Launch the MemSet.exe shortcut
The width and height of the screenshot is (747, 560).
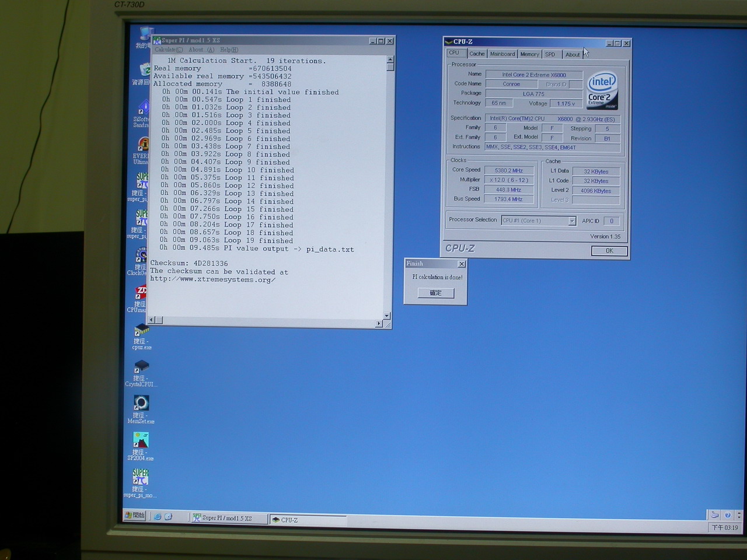(141, 409)
